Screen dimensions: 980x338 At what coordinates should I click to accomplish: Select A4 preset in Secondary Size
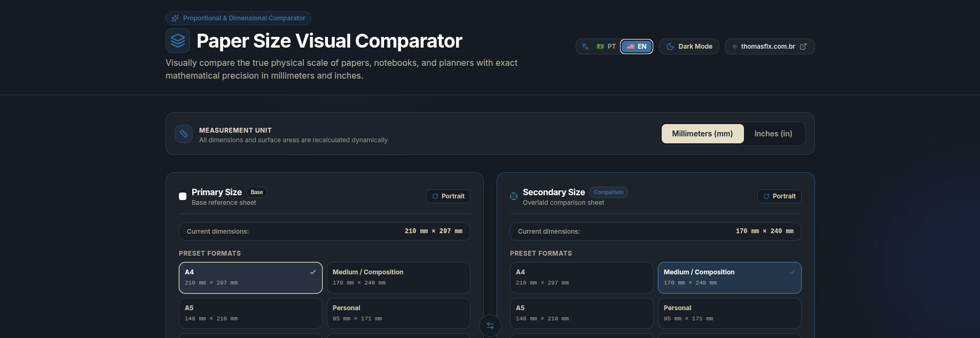click(582, 278)
